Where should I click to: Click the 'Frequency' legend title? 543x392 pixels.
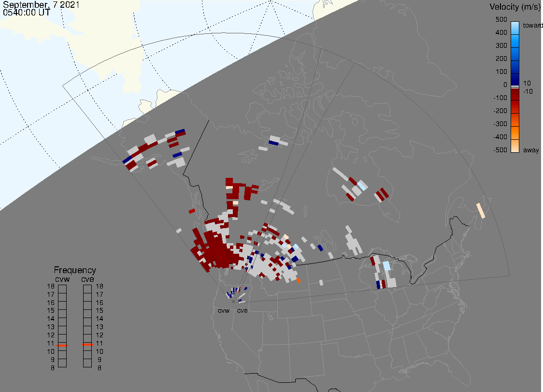(75, 270)
